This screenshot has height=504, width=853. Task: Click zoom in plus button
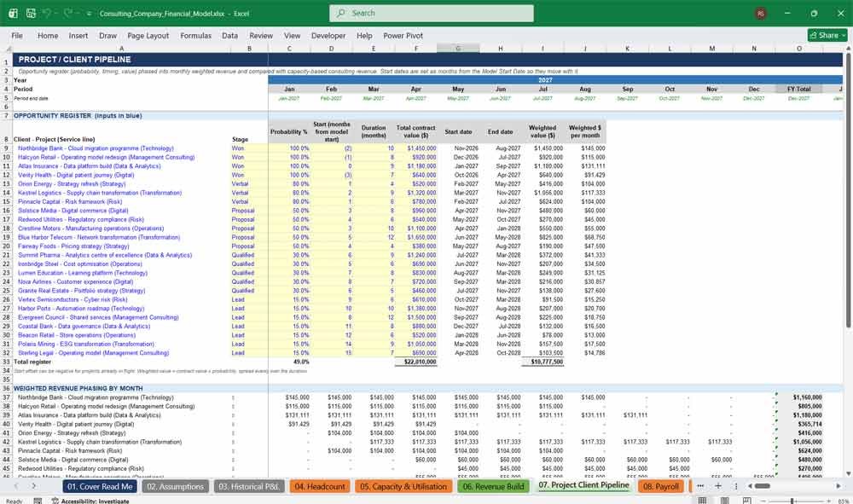[x=827, y=501]
